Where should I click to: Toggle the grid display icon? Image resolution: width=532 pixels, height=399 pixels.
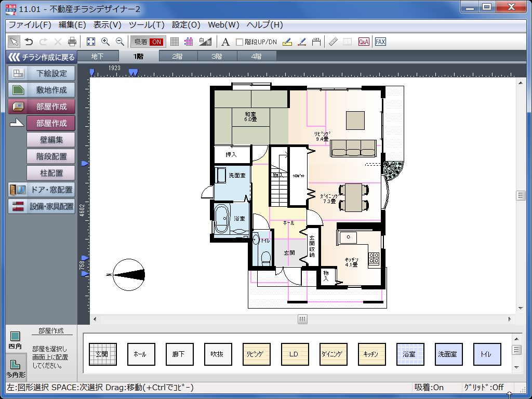tap(175, 42)
